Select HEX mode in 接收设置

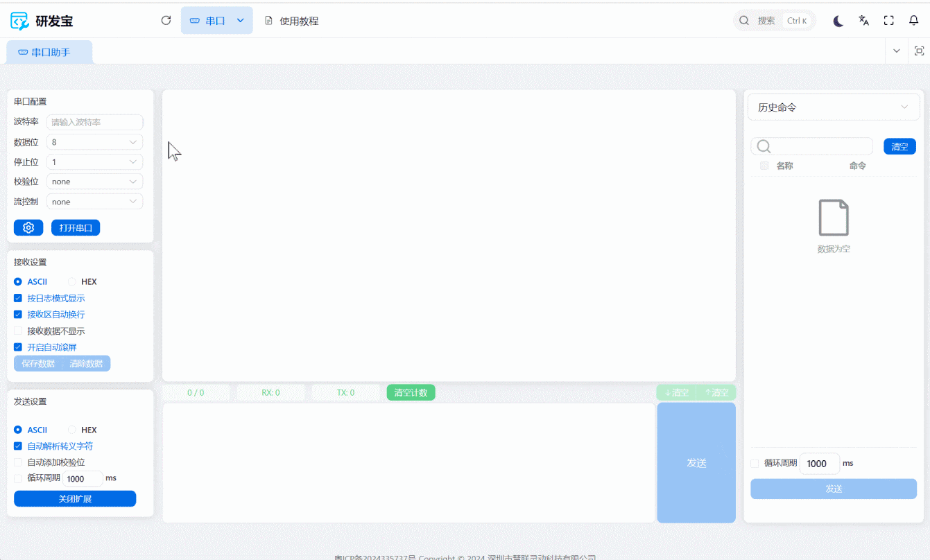pyautogui.click(x=72, y=281)
